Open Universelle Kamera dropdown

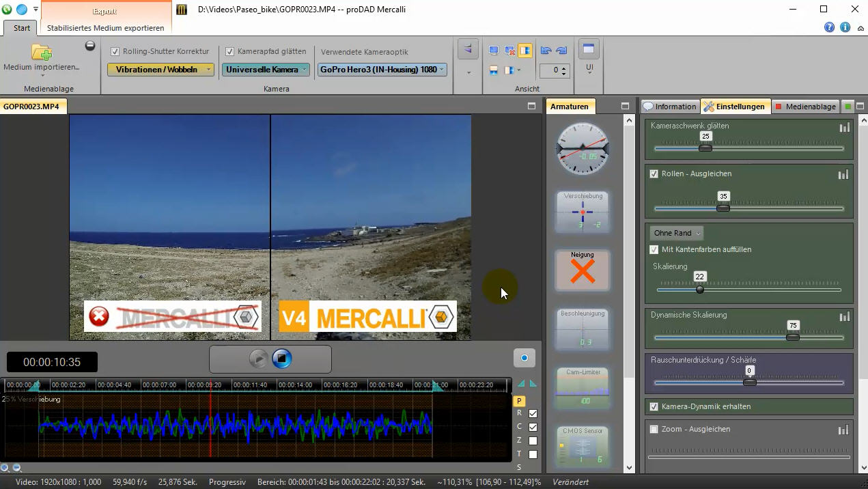(x=266, y=70)
